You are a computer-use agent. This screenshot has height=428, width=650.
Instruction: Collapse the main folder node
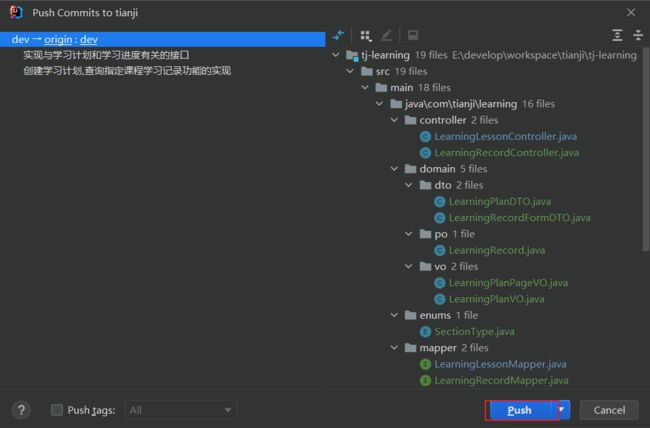point(365,88)
